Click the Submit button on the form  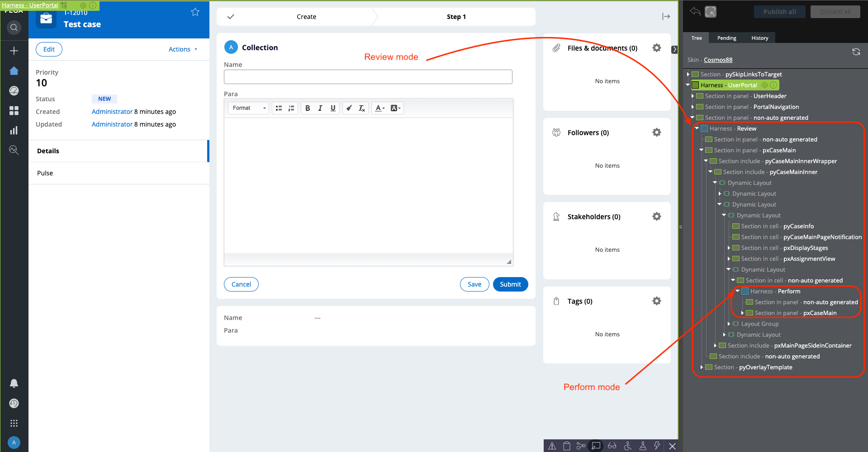point(510,284)
